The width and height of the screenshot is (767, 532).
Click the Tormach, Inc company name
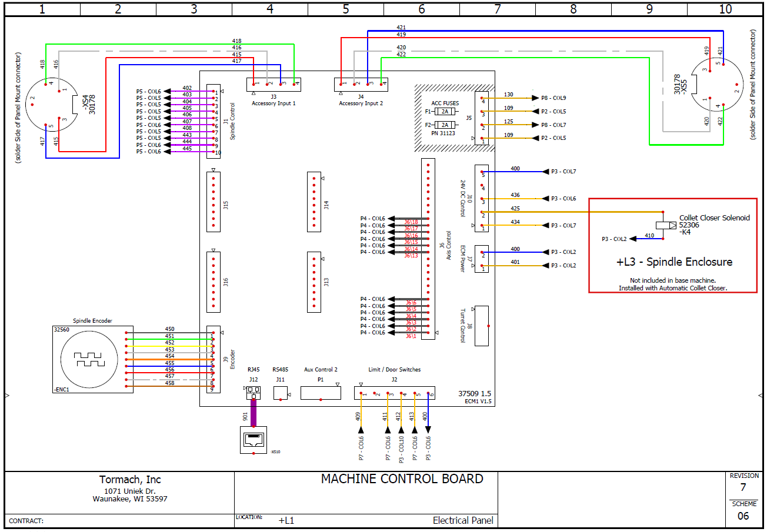[x=130, y=480]
